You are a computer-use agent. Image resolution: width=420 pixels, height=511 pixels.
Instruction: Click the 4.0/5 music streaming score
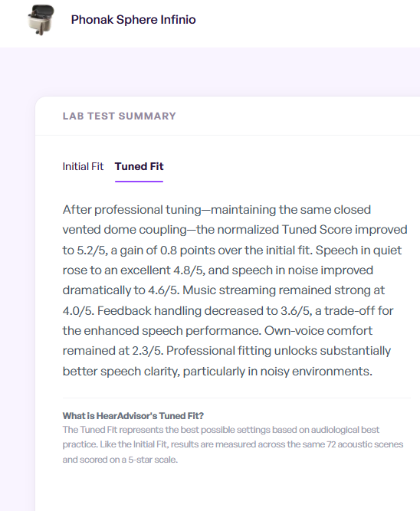pos(78,310)
